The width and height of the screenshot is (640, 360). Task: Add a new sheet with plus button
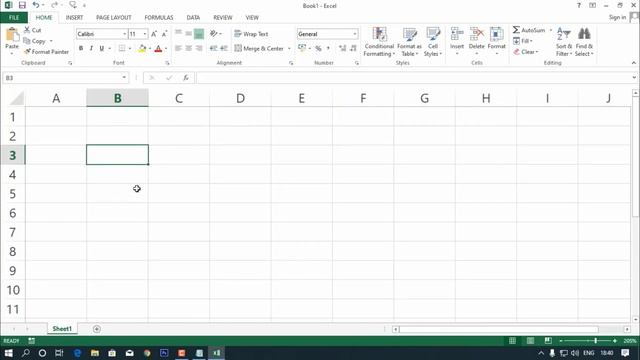(x=96, y=329)
